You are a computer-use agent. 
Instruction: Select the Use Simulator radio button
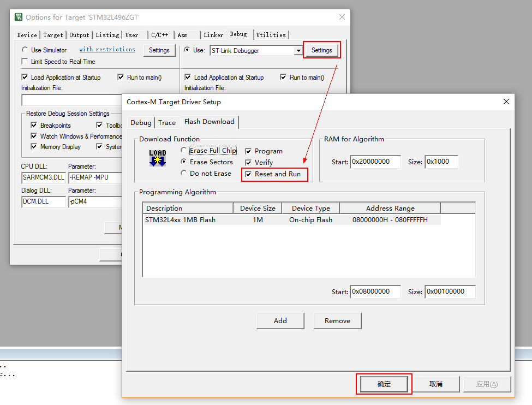point(25,49)
